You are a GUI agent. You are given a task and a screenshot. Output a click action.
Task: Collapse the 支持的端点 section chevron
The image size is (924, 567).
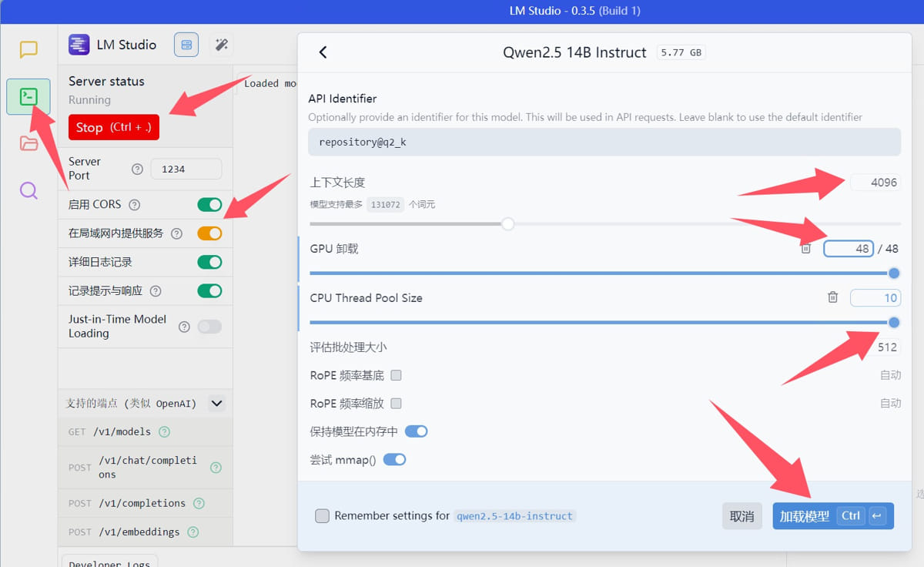(x=217, y=403)
